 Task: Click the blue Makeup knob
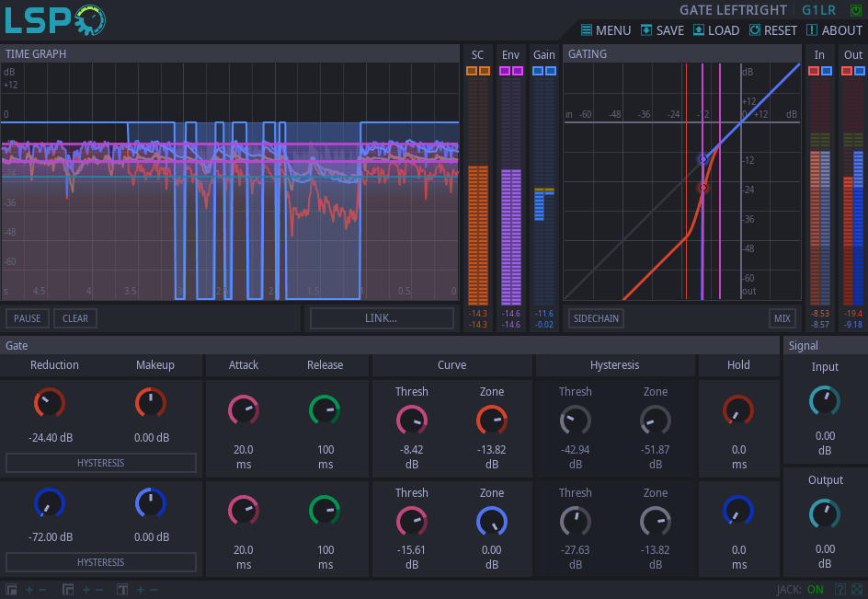pyautogui.click(x=151, y=503)
